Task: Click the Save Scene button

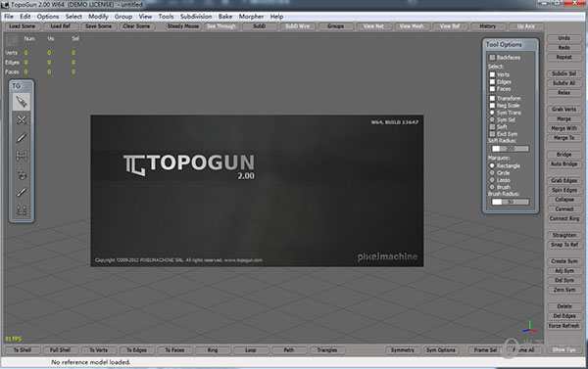Action: (98, 26)
